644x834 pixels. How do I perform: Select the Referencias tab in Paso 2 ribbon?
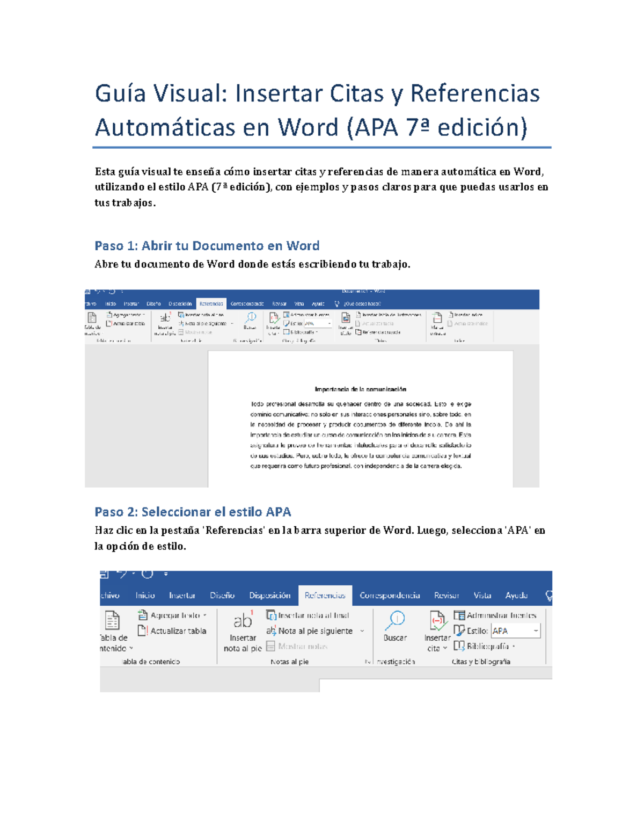click(x=325, y=595)
